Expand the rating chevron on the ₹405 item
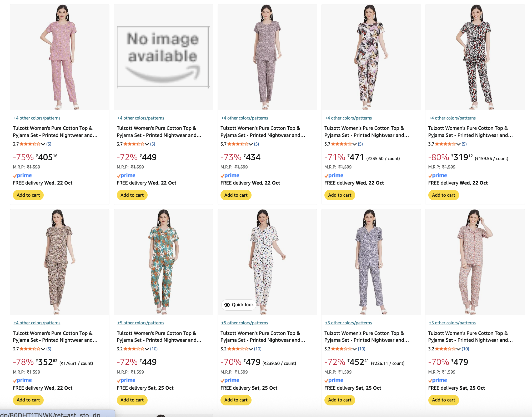This screenshot has width=532, height=417. coord(43,144)
